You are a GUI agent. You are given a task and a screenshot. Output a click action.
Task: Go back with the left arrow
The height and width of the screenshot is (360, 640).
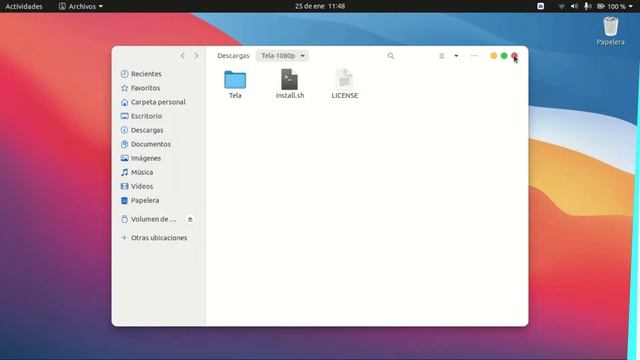182,56
